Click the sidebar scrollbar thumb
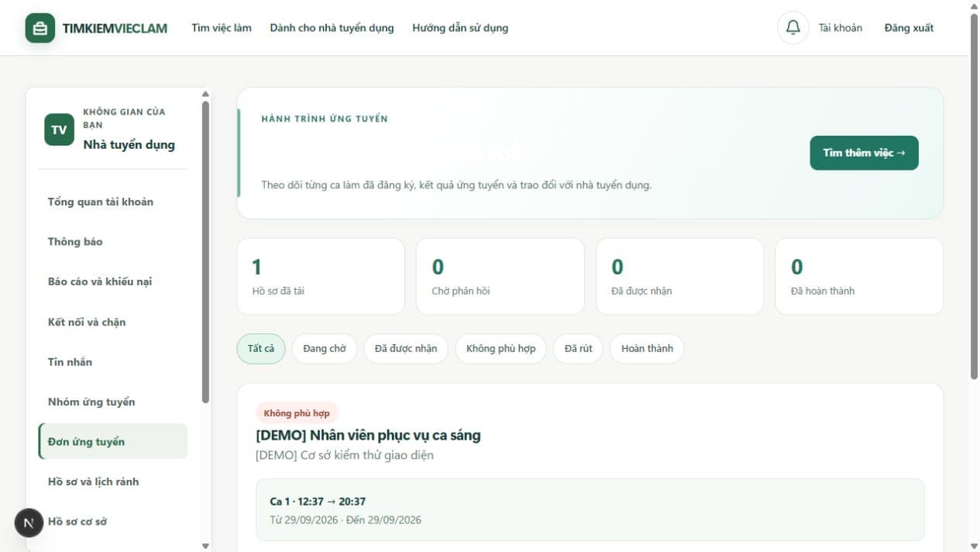Screen dimensions: 980x552 [x=205, y=252]
